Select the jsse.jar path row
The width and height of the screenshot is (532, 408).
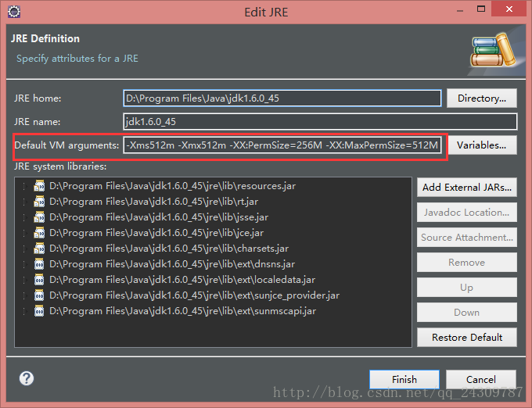159,217
